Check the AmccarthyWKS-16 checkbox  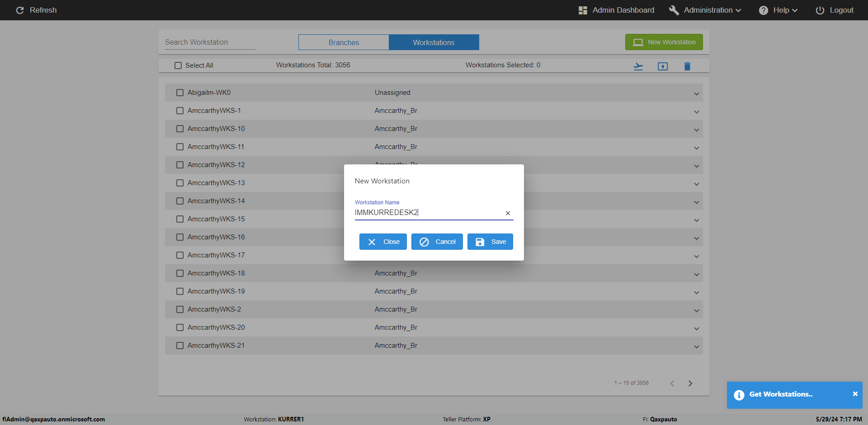(180, 237)
